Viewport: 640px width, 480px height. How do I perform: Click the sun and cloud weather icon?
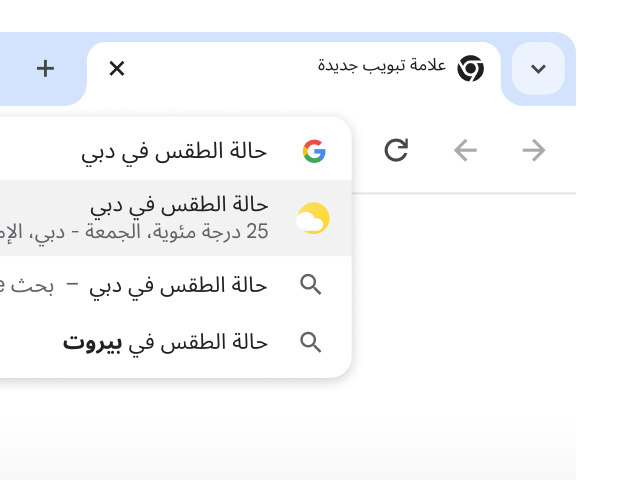(x=313, y=218)
